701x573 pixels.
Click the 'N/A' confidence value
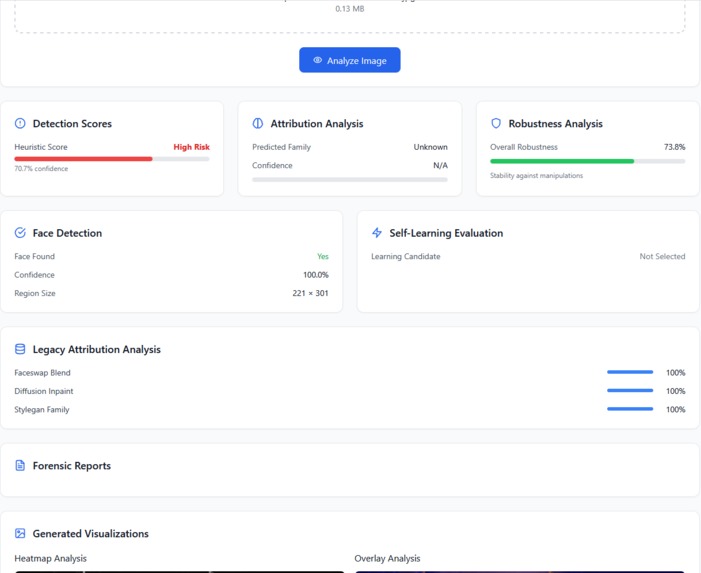point(440,165)
